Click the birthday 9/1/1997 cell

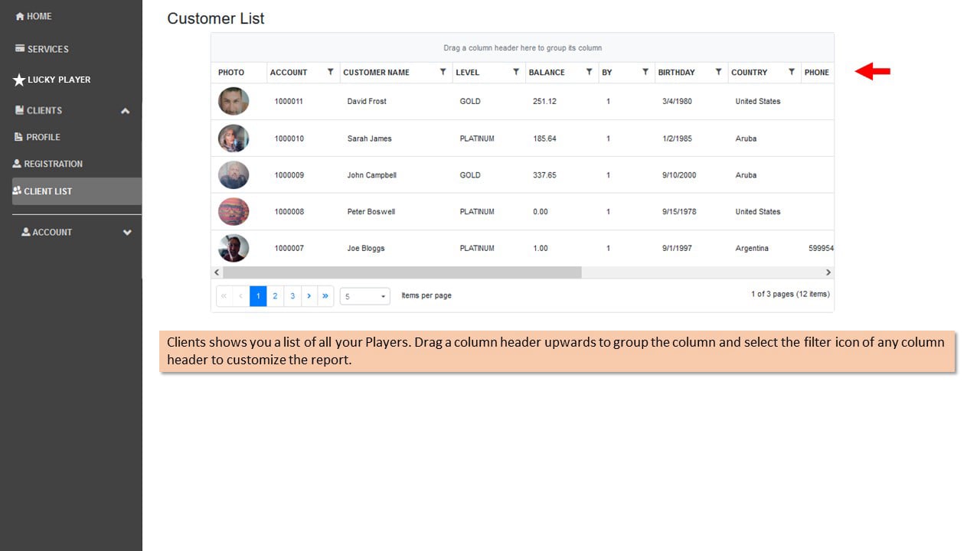coord(677,249)
